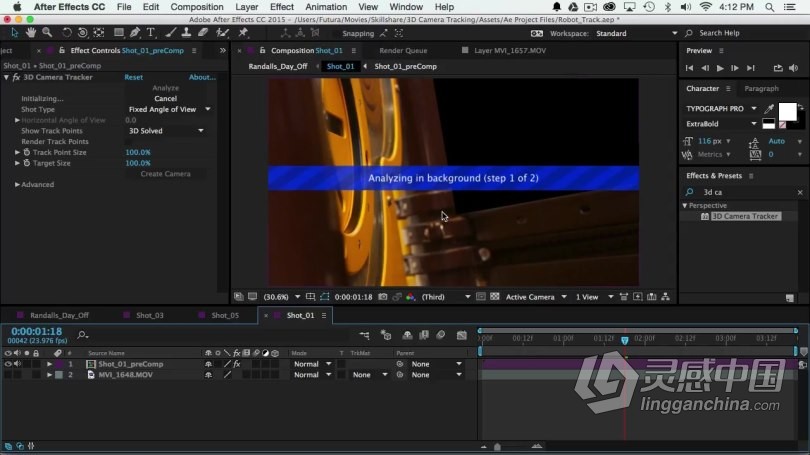810x455 pixels.
Task: Click the white fill color swatch
Action: click(787, 111)
